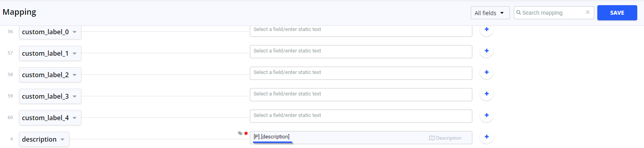This screenshot has width=644, height=148.
Task: Open custom_label_4 field selector
Action: 50,118
